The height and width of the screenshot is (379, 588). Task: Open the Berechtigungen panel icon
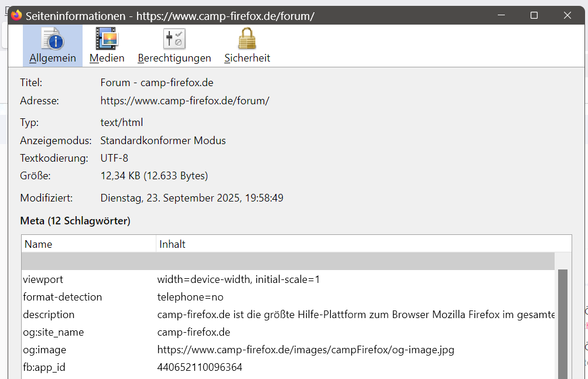pos(174,39)
